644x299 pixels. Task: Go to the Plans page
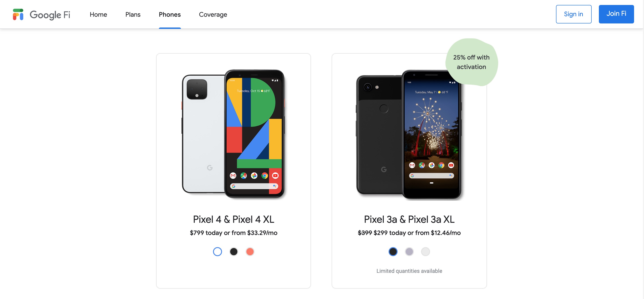(x=133, y=14)
